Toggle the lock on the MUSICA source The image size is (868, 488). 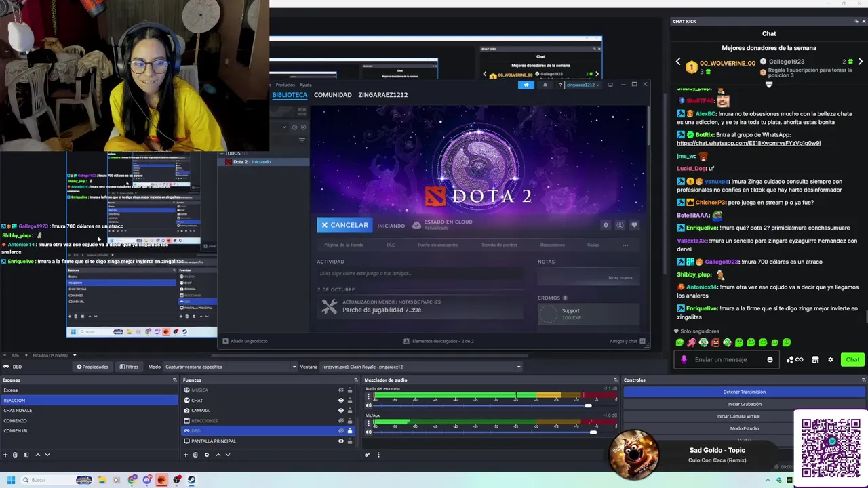(x=350, y=390)
